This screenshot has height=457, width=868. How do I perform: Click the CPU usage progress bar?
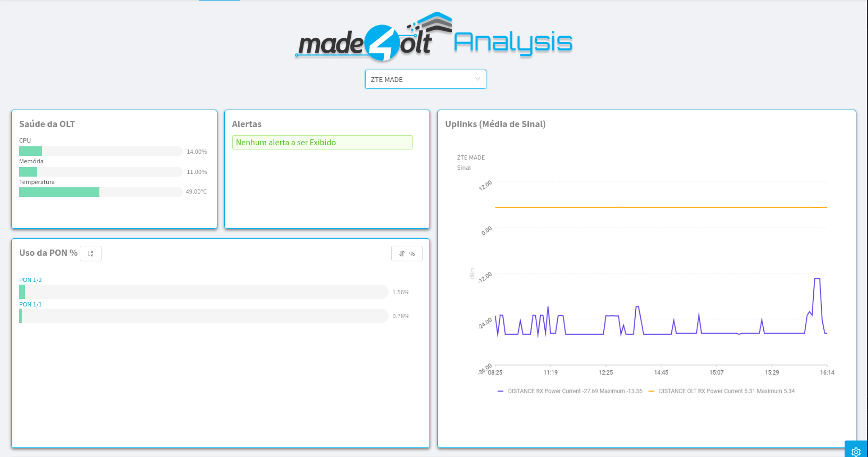coord(100,151)
